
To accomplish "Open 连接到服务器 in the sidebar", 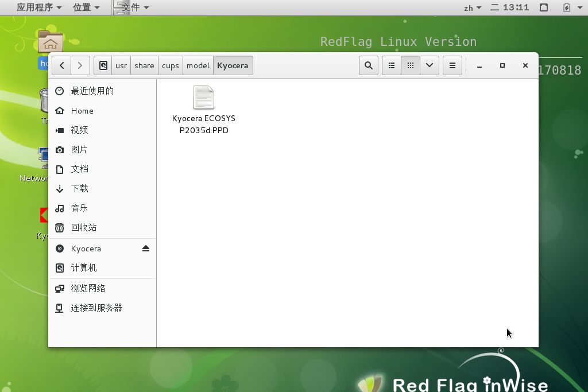I will (x=96, y=308).
